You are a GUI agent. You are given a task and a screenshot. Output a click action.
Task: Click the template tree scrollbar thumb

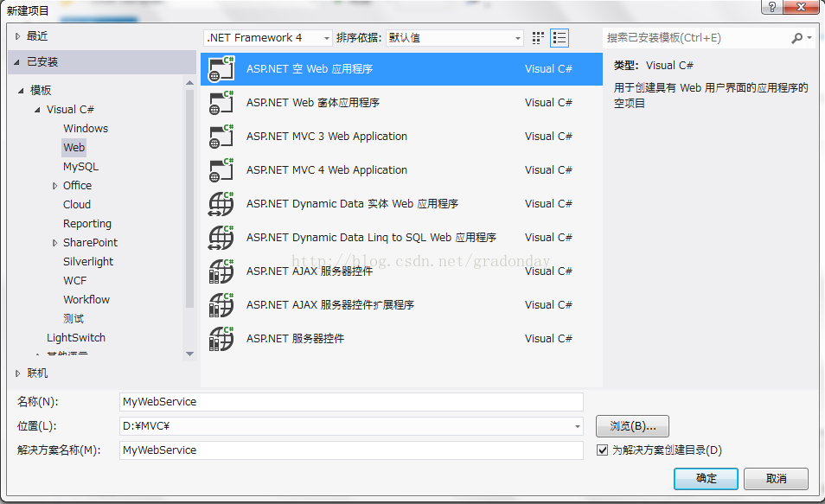190,199
